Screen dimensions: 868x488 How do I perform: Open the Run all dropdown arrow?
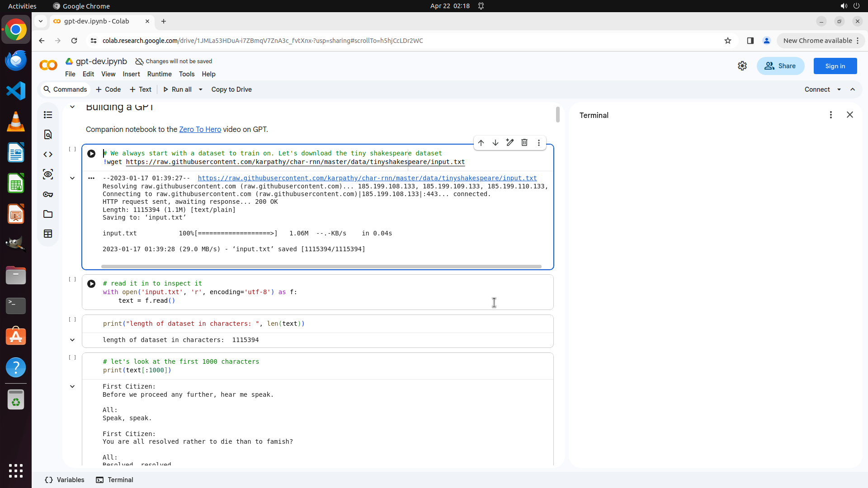tap(201, 89)
